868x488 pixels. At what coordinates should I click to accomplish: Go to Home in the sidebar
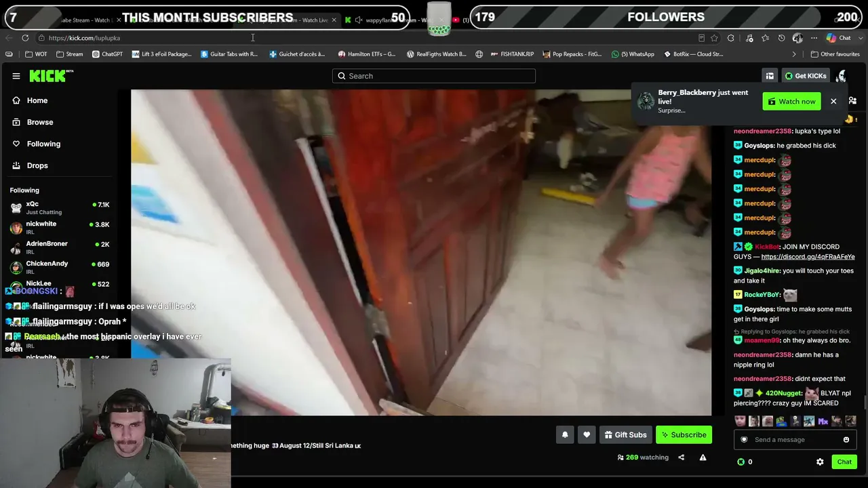pos(37,100)
